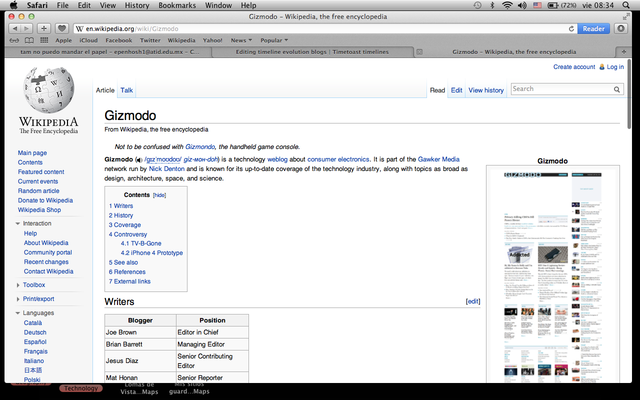Open the Edit tab of article
The image size is (640, 400).
click(x=456, y=90)
